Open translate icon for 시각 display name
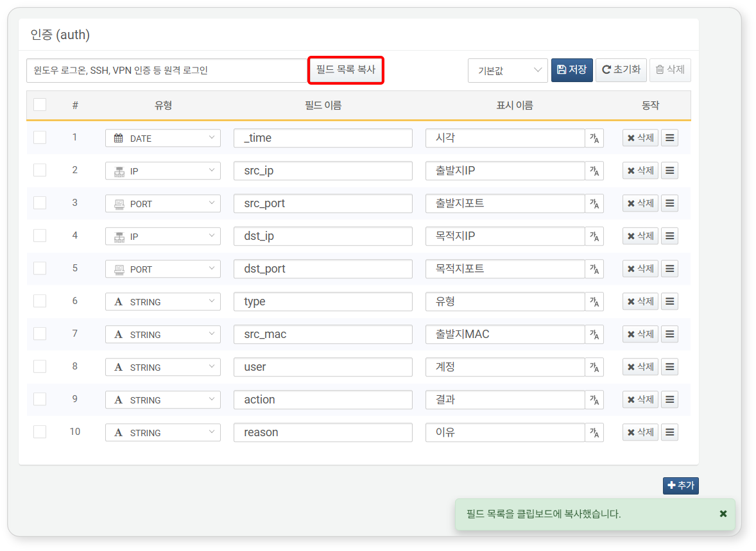The width and height of the screenshot is (756, 551). pos(594,139)
